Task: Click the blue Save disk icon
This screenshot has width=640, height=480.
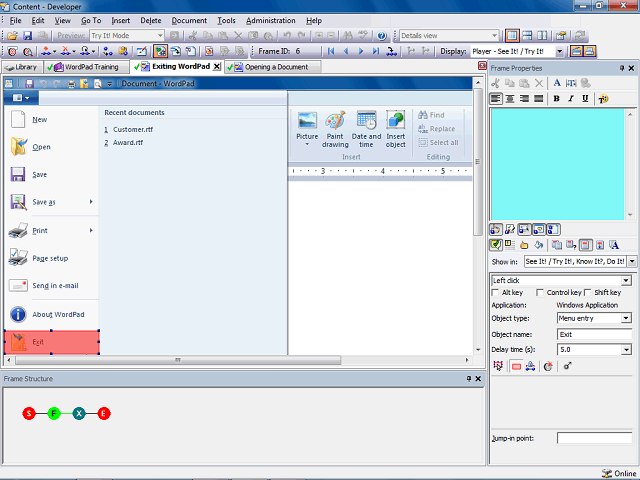Action: point(27,36)
